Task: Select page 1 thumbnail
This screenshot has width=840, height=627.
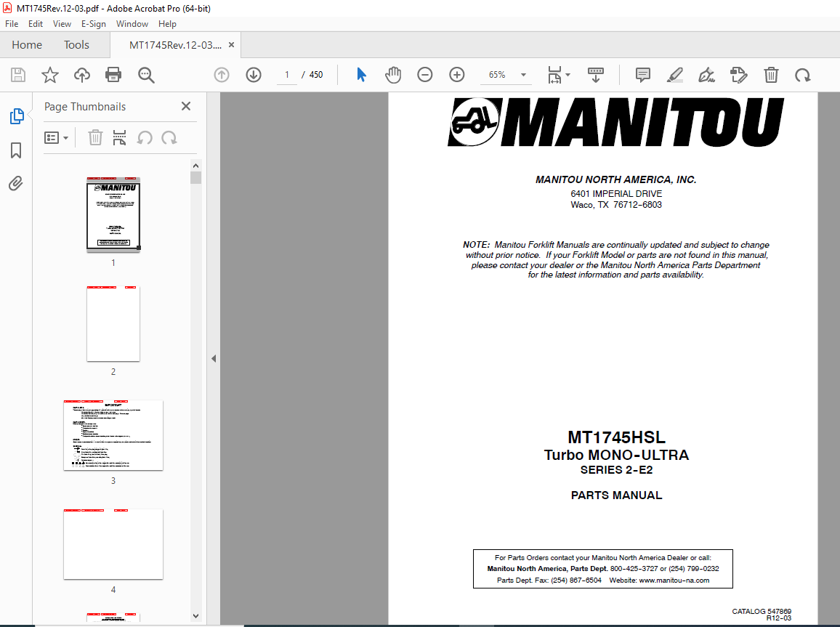Action: pyautogui.click(x=113, y=215)
